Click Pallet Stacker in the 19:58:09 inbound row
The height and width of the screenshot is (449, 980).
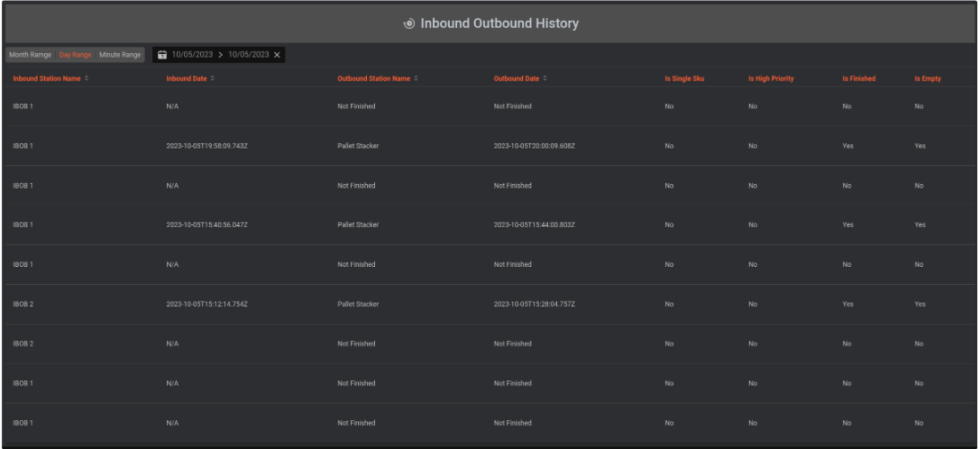tap(358, 146)
